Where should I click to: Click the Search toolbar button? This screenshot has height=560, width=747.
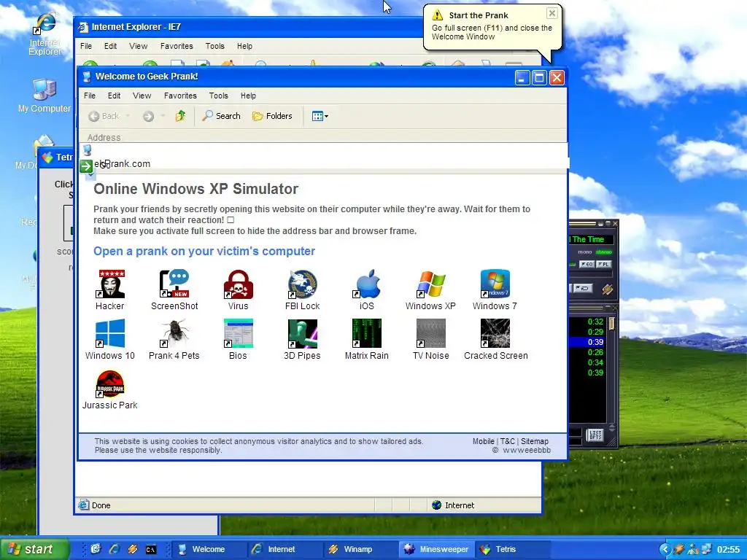221,116
